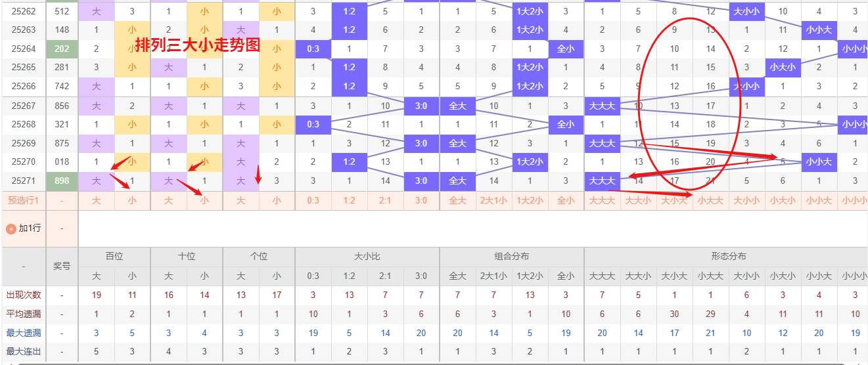Choose 大大大 in the 预选行1 row
Image resolution: width=868 pixels, height=365 pixels.
[x=603, y=201]
